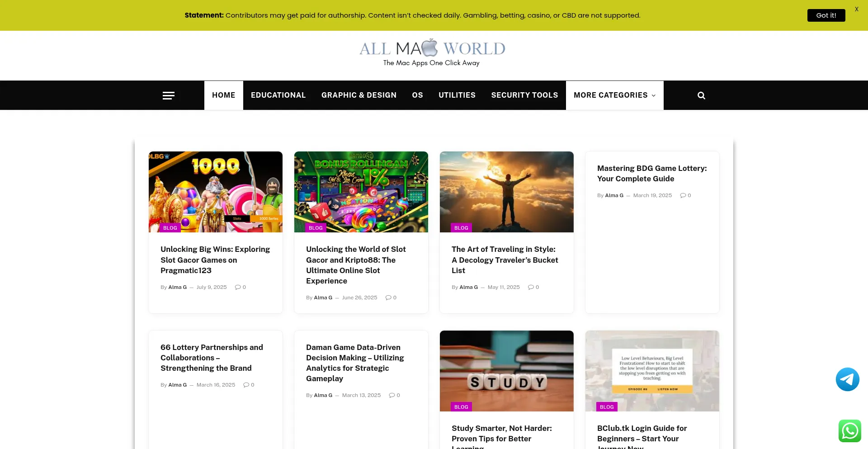
Task: Click BLOG tag on Kripto88 post
Action: coord(316,228)
